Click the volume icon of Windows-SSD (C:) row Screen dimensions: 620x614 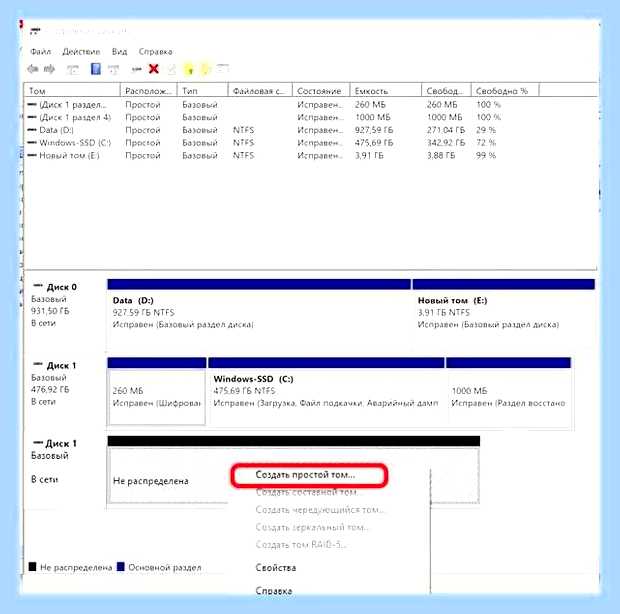click(32, 143)
